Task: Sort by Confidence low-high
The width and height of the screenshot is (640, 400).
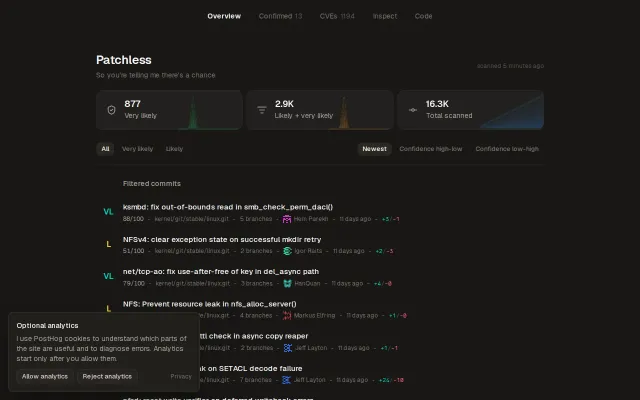Action: tap(507, 149)
